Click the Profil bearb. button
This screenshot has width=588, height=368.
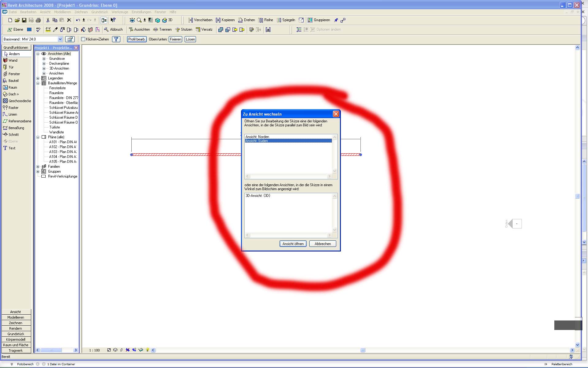[137, 39]
